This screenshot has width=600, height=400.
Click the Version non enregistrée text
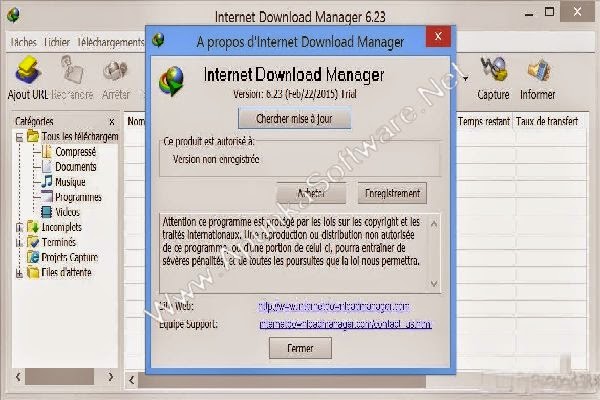(216, 159)
